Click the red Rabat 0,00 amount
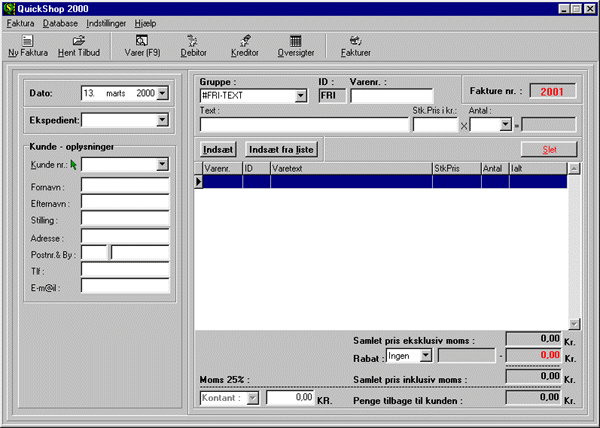This screenshot has width=600, height=428. pos(533,355)
